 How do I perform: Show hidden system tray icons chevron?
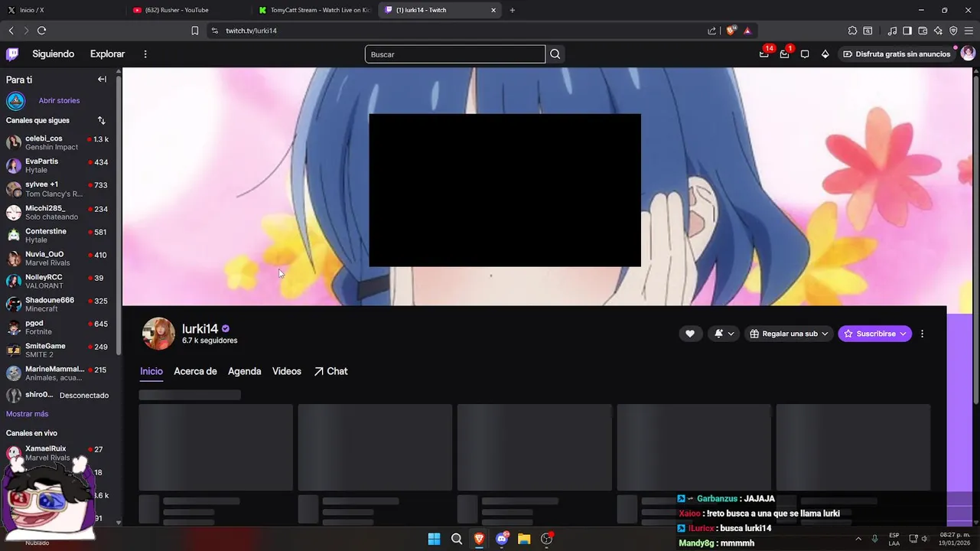click(x=858, y=539)
